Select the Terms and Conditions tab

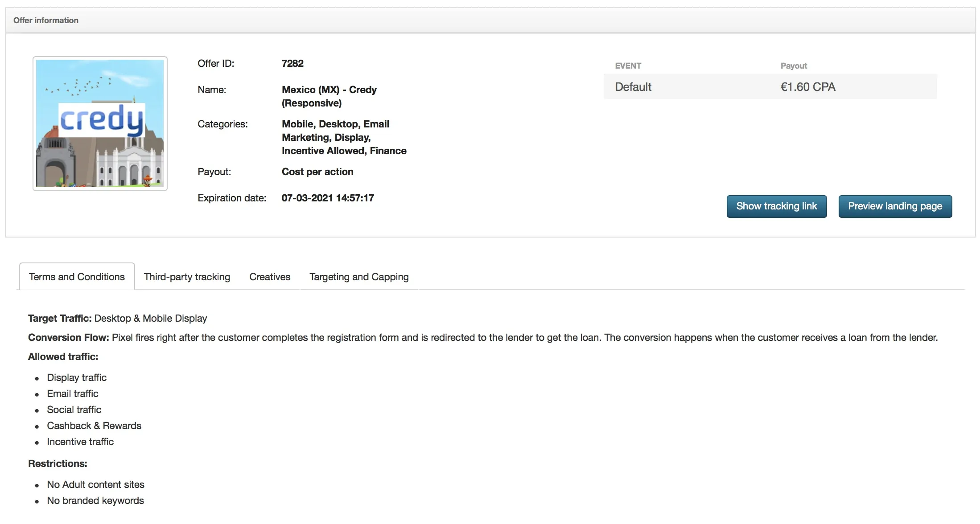click(77, 277)
